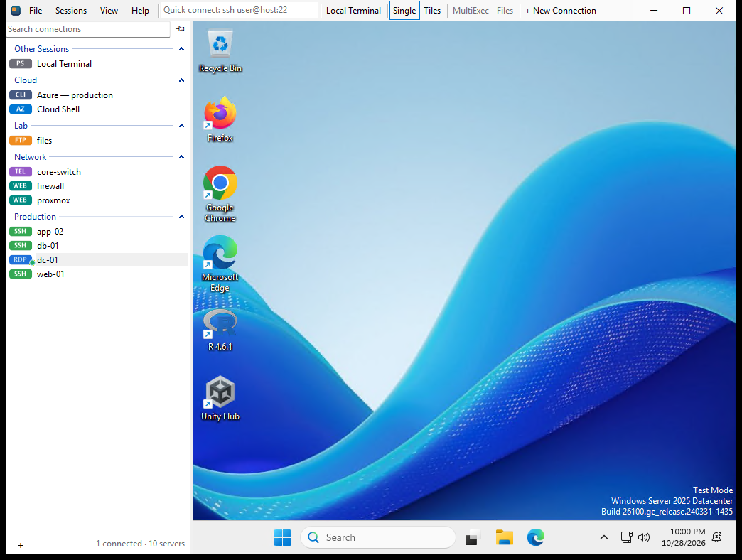Add a server with the plus icon
The image size is (742, 560).
(21, 545)
